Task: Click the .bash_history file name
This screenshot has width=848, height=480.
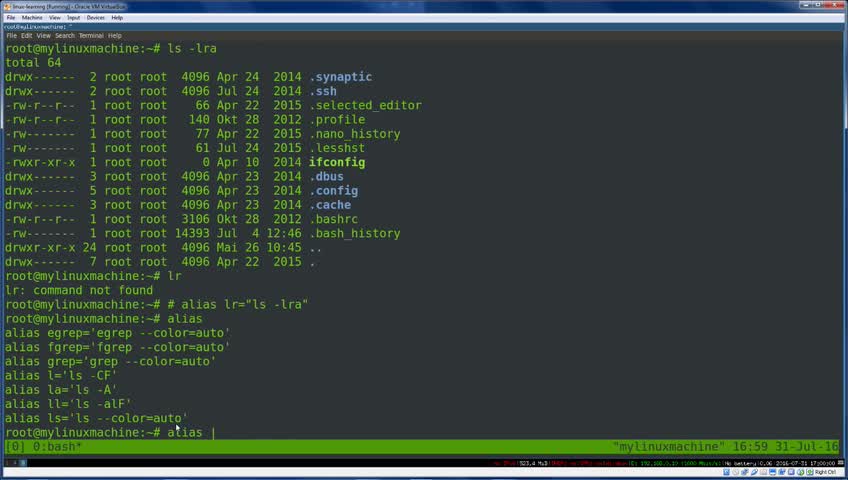Action: 354,234
